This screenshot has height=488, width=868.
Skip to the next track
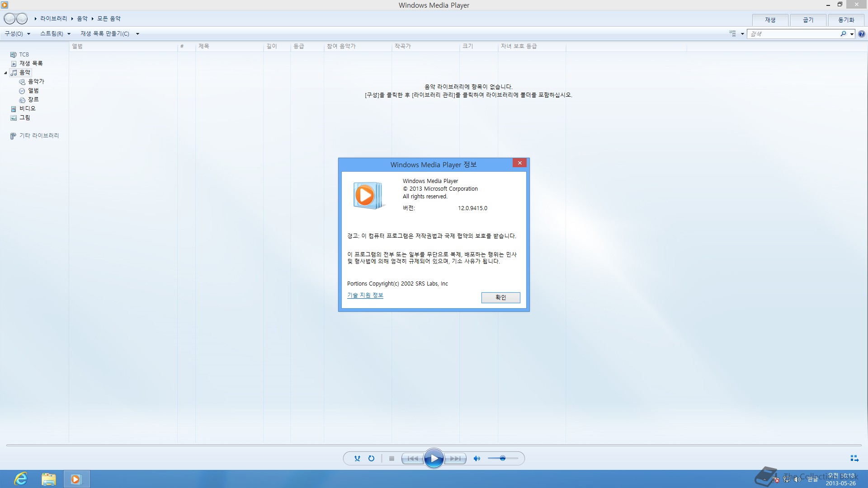click(455, 458)
